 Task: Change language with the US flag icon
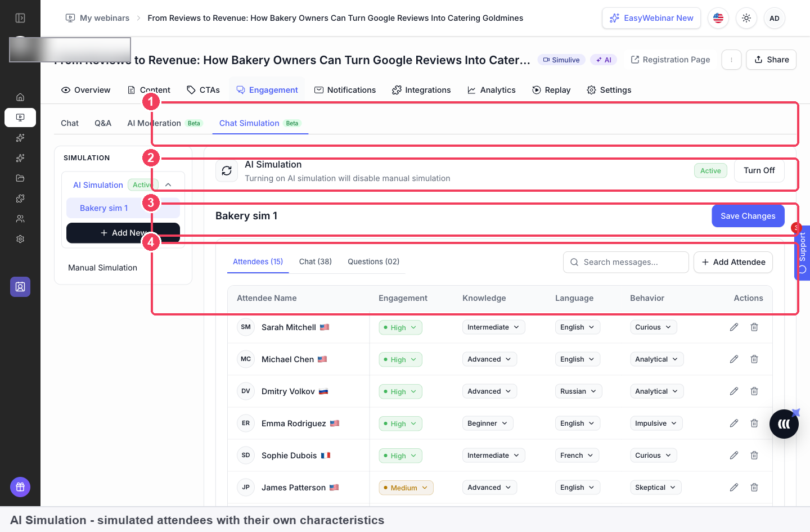click(718, 18)
